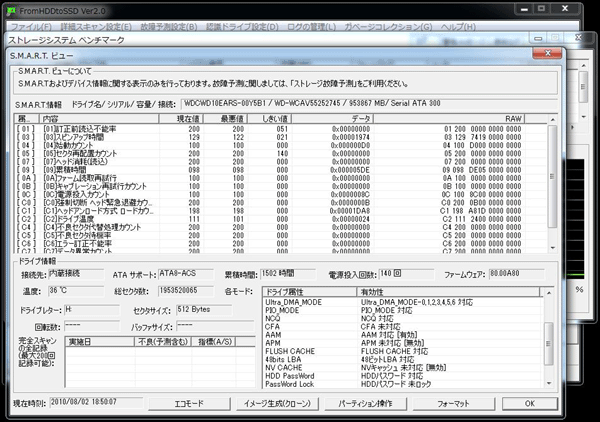Open the 認識ドライブ設定(D) menu
The image size is (600, 422).
coord(242,27)
